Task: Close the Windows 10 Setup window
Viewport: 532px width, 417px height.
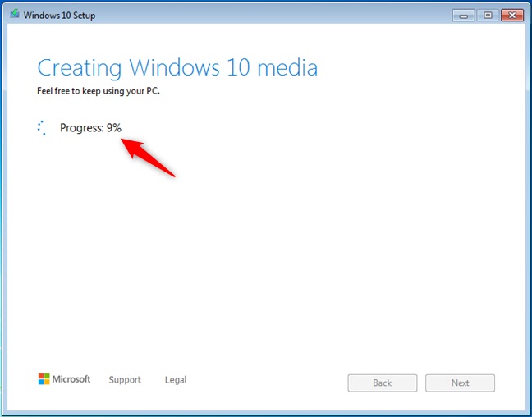Action: click(512, 16)
